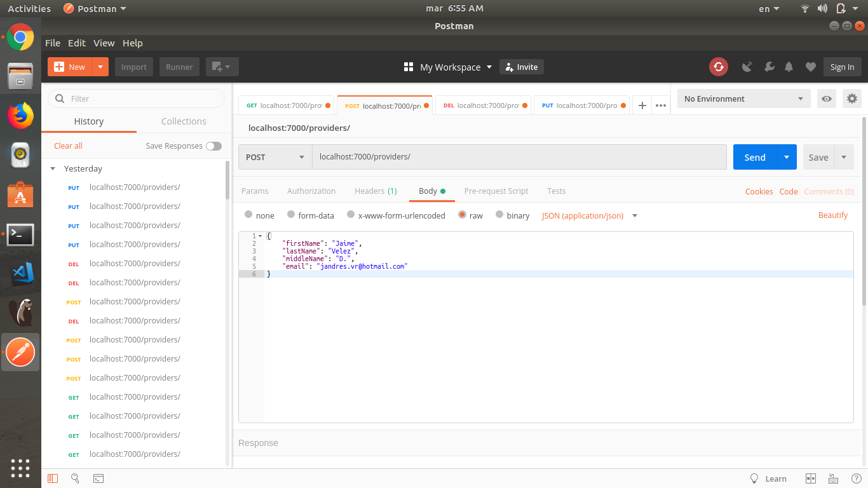Image resolution: width=868 pixels, height=488 pixels.
Task: Switch to the GET request tab
Action: pos(287,105)
